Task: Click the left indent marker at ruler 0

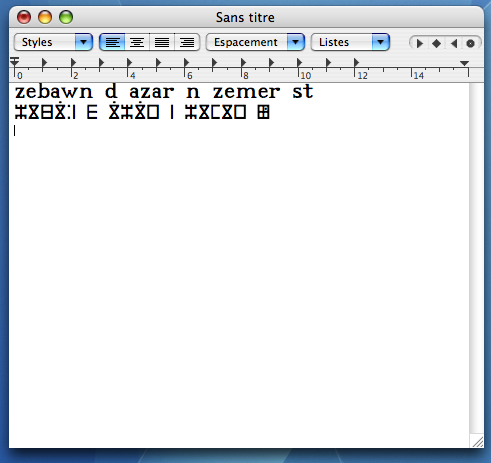Action: coord(14,62)
